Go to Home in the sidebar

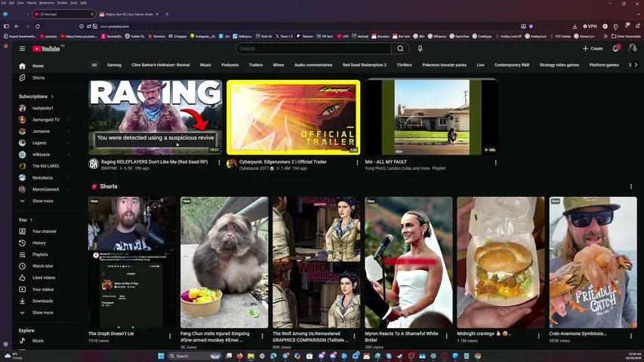click(38, 66)
